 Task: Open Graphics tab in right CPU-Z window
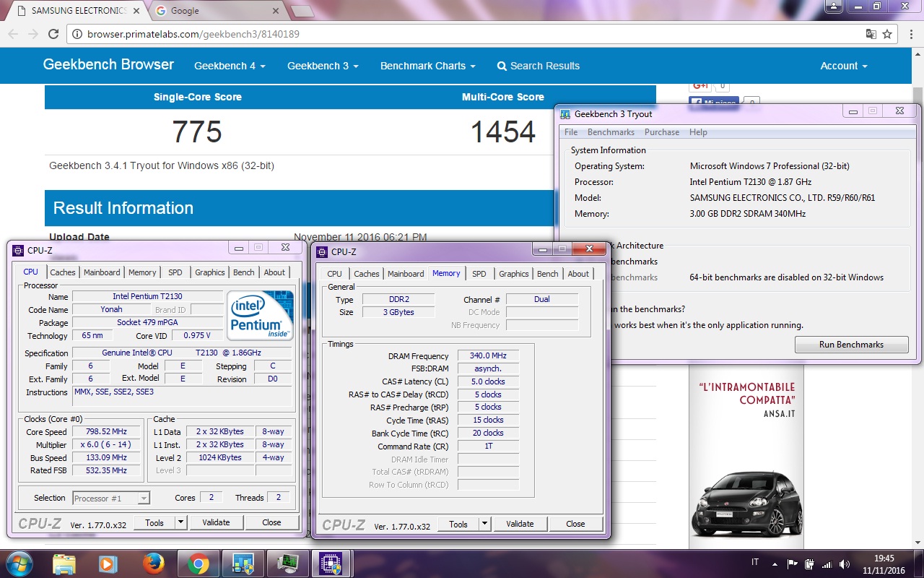coord(514,274)
